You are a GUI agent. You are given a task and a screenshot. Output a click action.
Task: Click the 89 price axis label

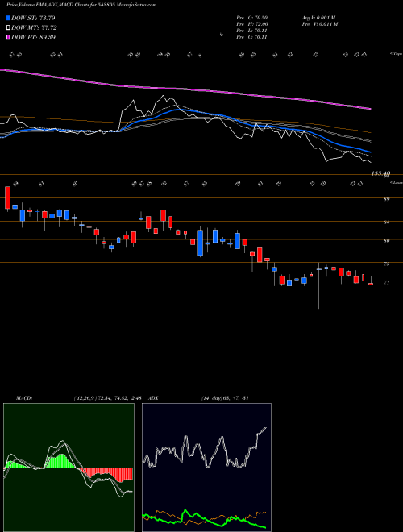click(x=386, y=199)
